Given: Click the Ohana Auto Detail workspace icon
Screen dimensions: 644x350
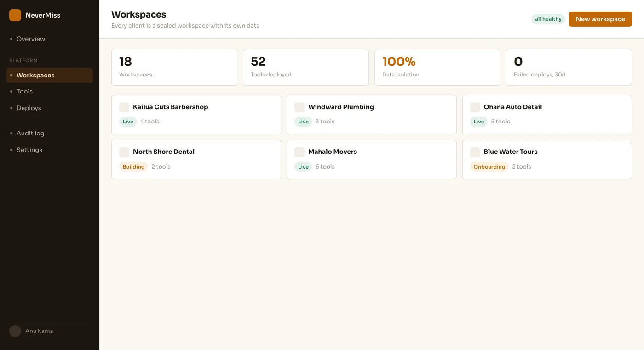Looking at the screenshot, I should 475,107.
